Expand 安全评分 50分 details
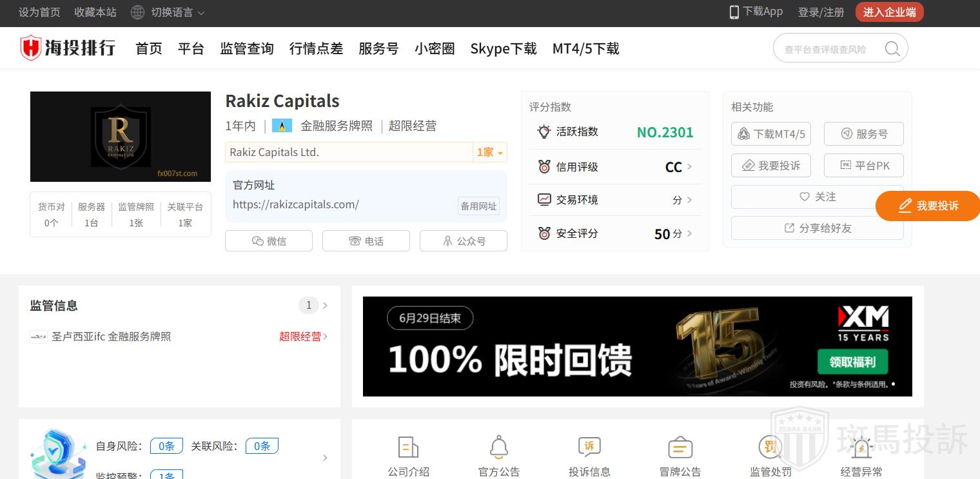The image size is (980, 479). 689,233
